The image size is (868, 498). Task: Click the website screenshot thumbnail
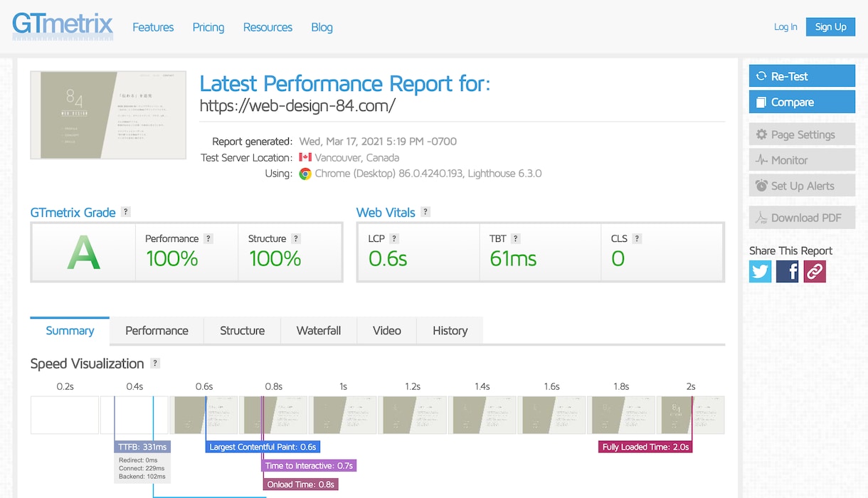(108, 115)
